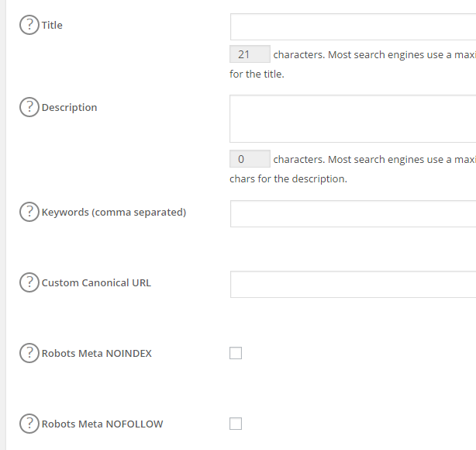
Task: Click the Title field label
Action: click(x=52, y=25)
